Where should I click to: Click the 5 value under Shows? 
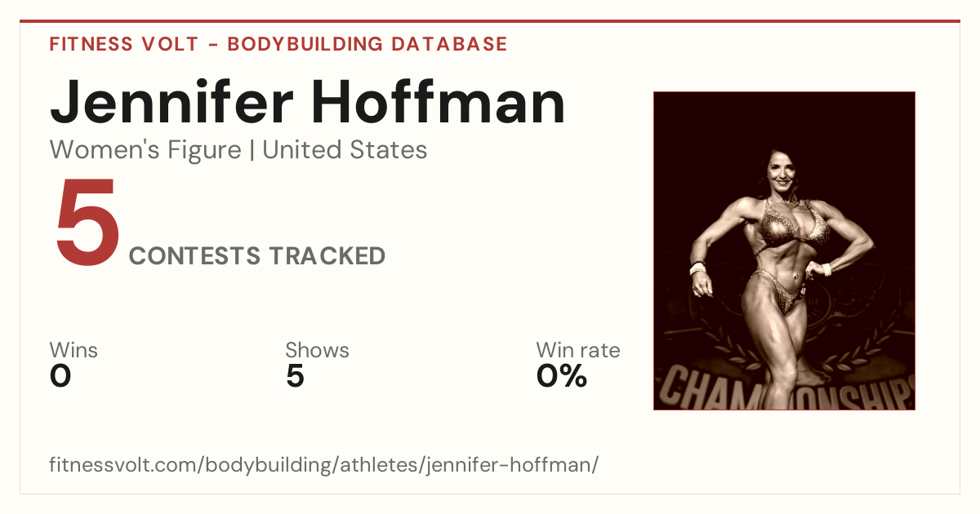(x=295, y=377)
